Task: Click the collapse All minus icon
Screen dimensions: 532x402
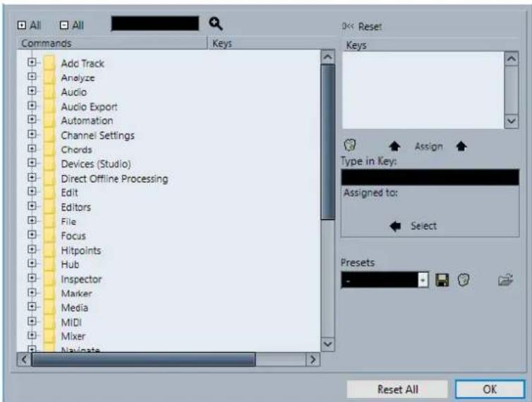Action: tap(64, 25)
